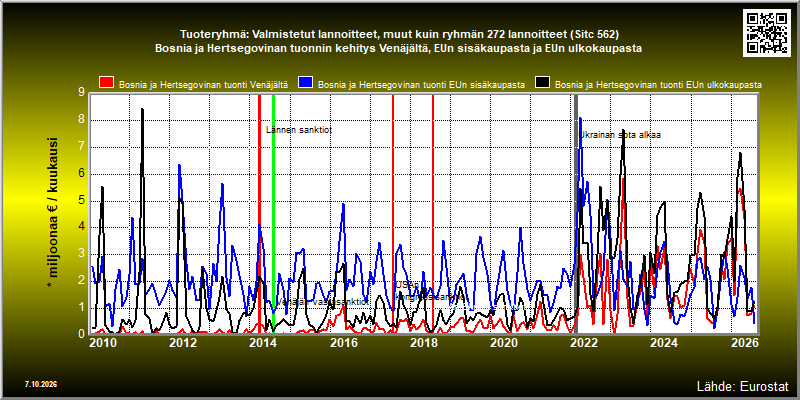This screenshot has width=800, height=400.
Task: Click the x-axis label 2016
Action: (343, 343)
